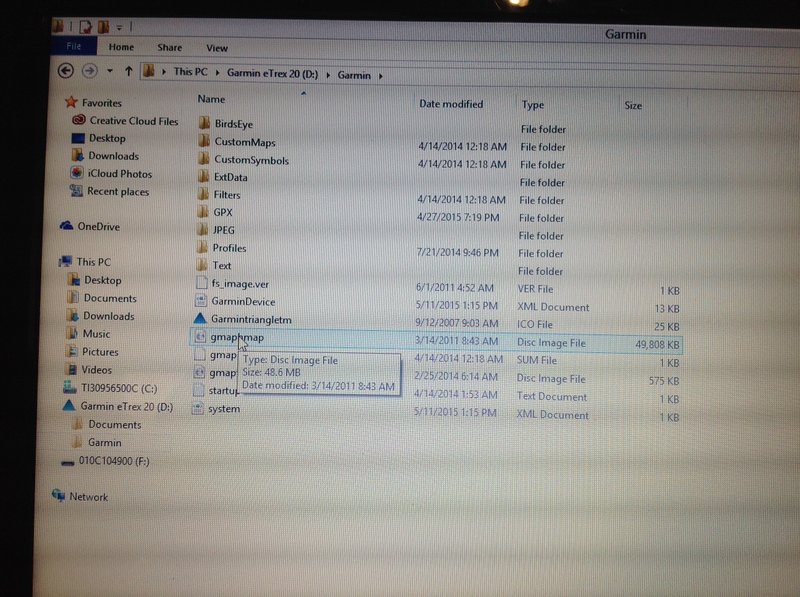This screenshot has width=800, height=597.
Task: Click the Garmin breadcrumb in the address bar
Action: [x=354, y=76]
